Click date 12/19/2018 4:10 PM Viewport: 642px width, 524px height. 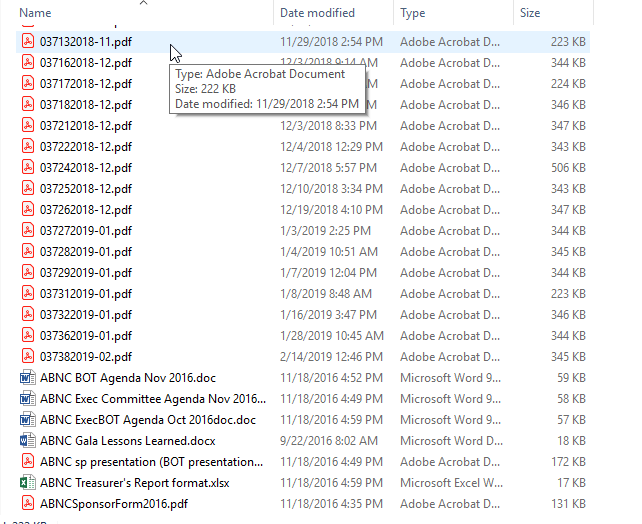point(331,210)
